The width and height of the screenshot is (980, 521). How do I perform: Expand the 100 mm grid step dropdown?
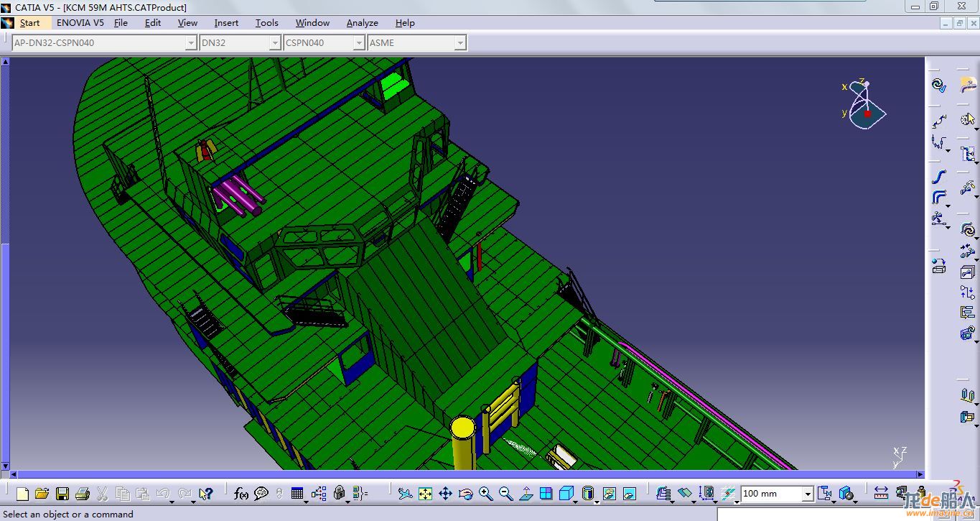808,494
